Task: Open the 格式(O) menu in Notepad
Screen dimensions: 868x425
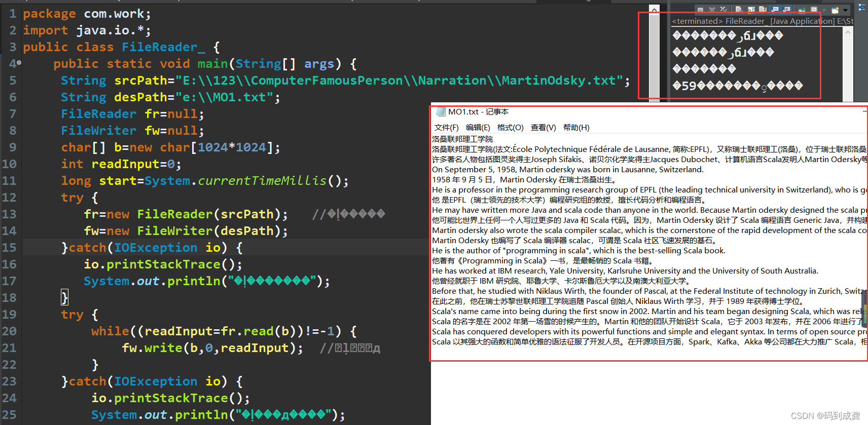Action: tap(510, 128)
